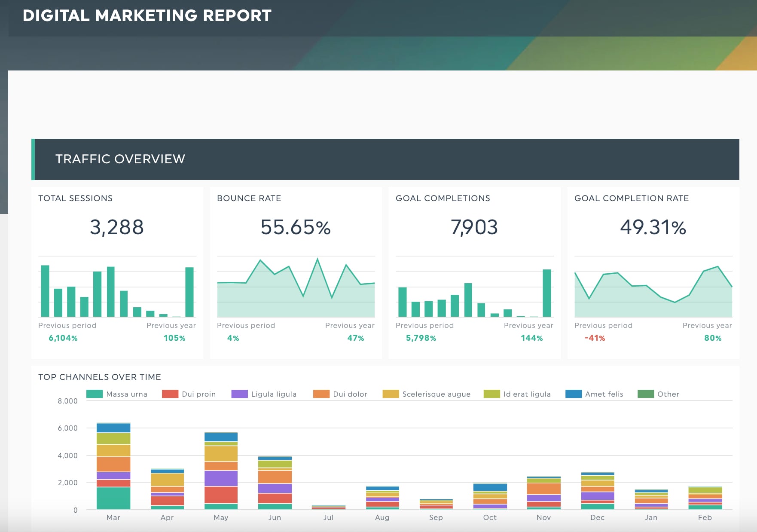Click the Top Channels Over Time heading

[100, 377]
